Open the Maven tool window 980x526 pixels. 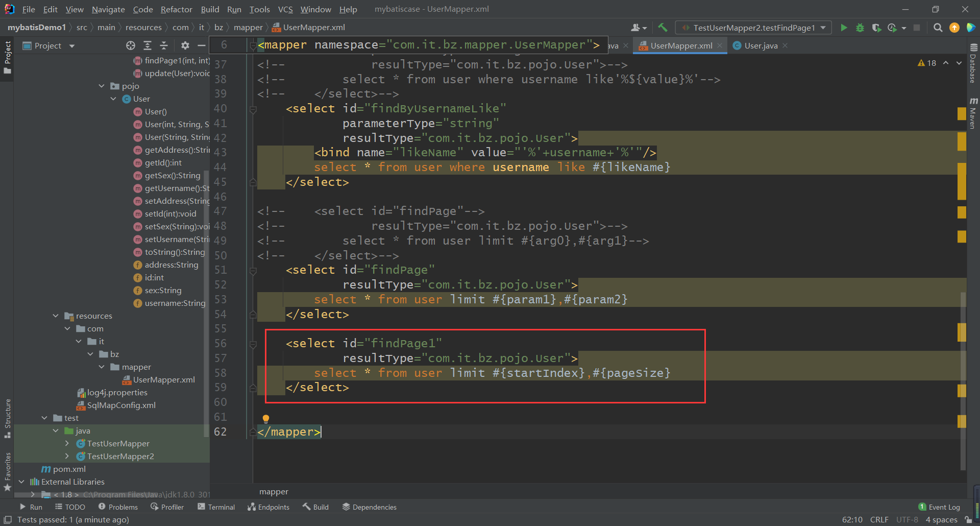point(973,113)
